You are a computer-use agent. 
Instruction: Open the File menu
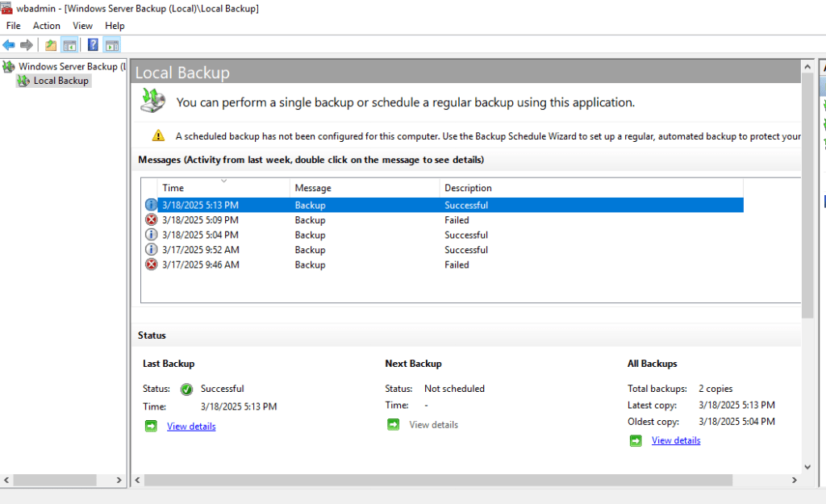[x=13, y=26]
